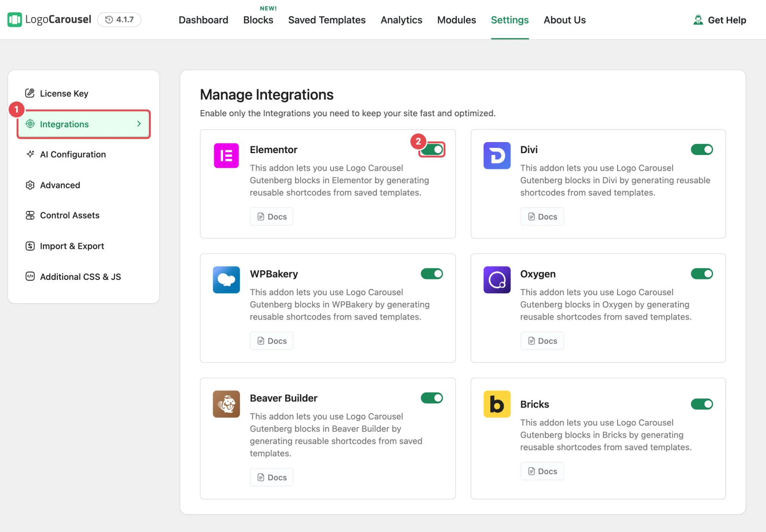Click the Beaver Builder logo icon
The image size is (766, 532).
226,404
